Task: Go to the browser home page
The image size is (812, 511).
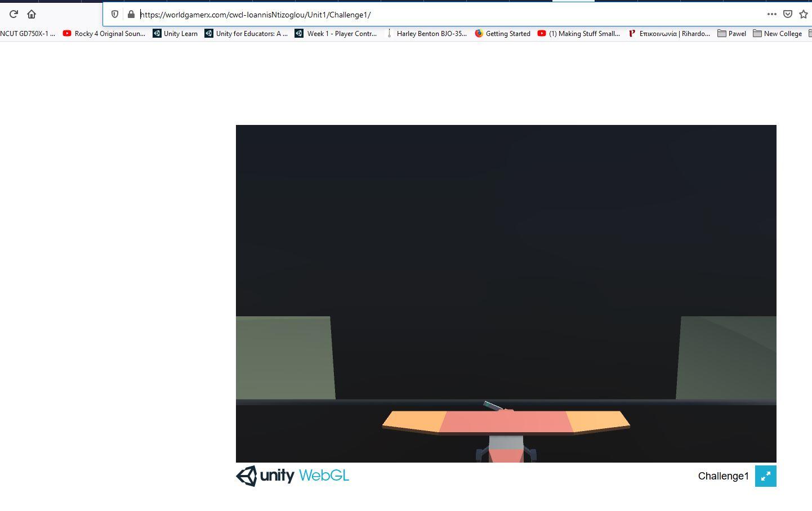Action: [x=32, y=14]
